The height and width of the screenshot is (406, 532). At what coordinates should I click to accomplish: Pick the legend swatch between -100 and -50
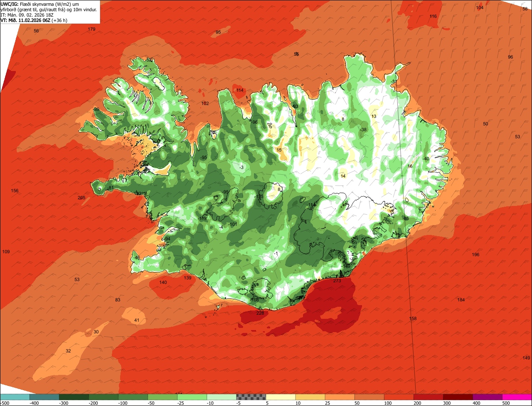(133, 397)
